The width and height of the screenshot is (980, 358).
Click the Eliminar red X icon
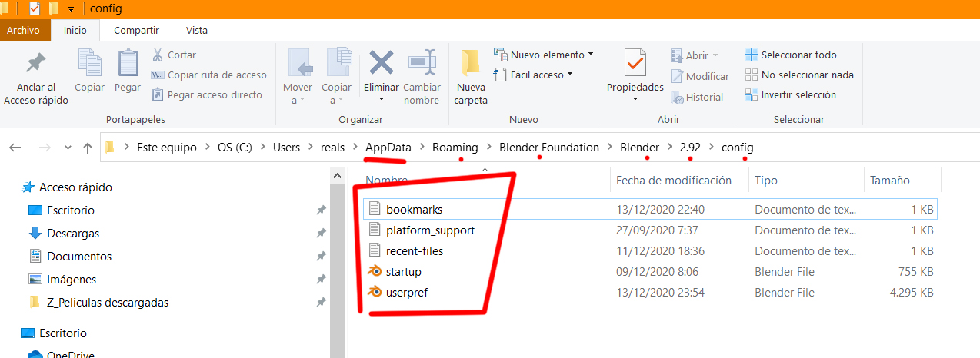[x=382, y=63]
